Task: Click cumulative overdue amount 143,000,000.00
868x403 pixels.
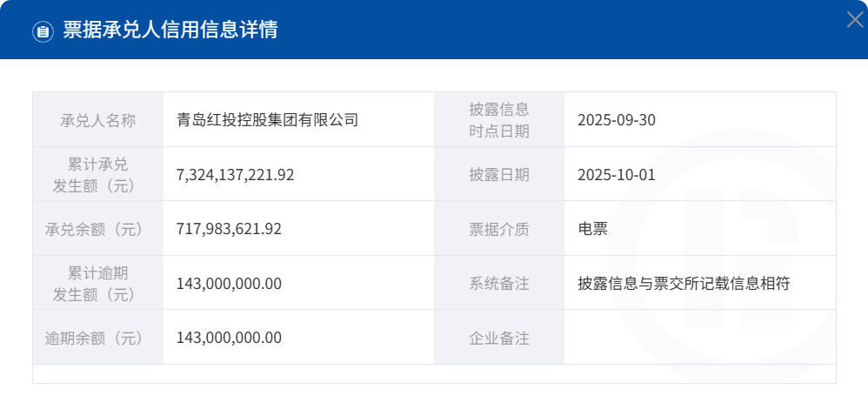Action: (229, 284)
